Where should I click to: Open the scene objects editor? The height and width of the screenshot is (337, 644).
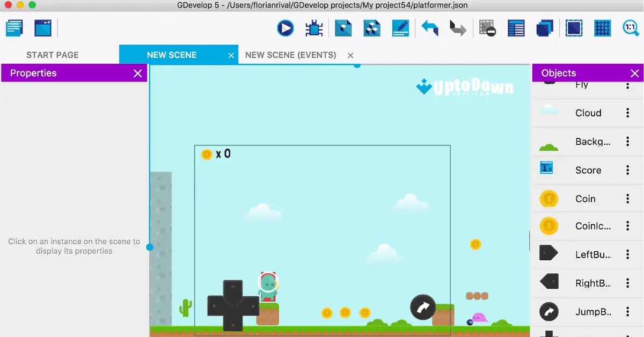click(343, 28)
